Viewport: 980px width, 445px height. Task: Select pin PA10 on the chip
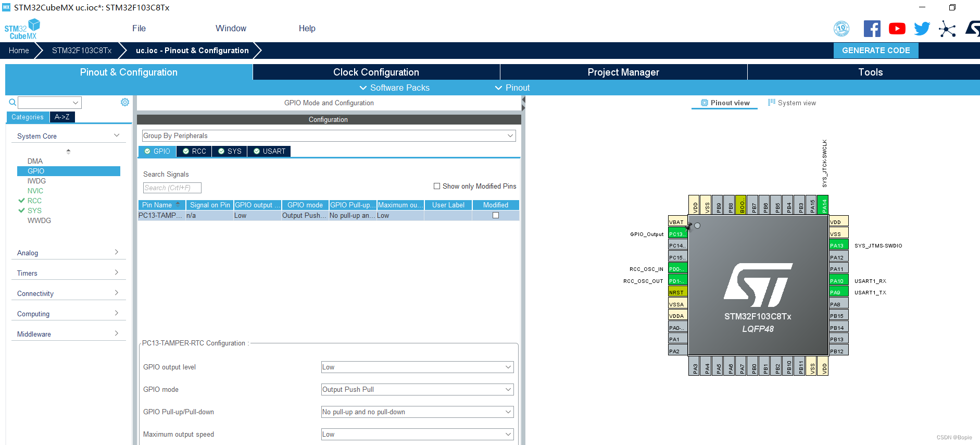(839, 281)
